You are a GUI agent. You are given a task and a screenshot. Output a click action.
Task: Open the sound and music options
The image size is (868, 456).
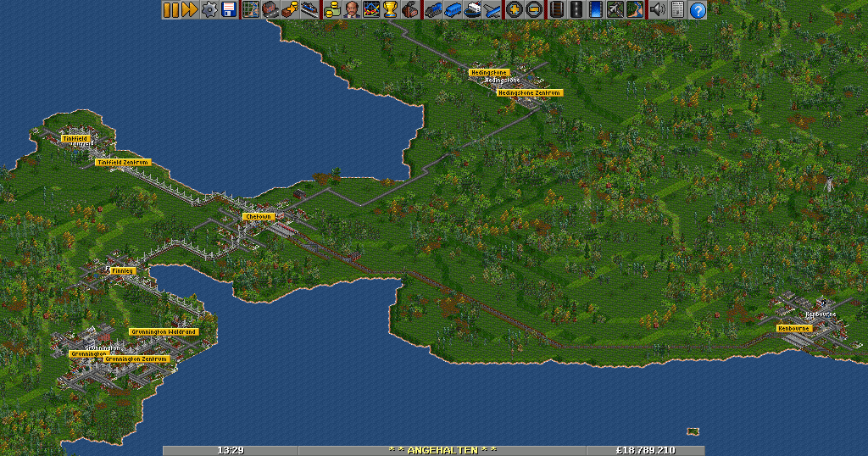point(657,10)
